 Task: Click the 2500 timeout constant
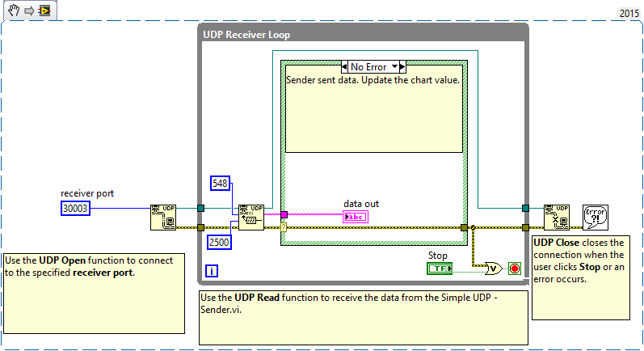(x=219, y=242)
